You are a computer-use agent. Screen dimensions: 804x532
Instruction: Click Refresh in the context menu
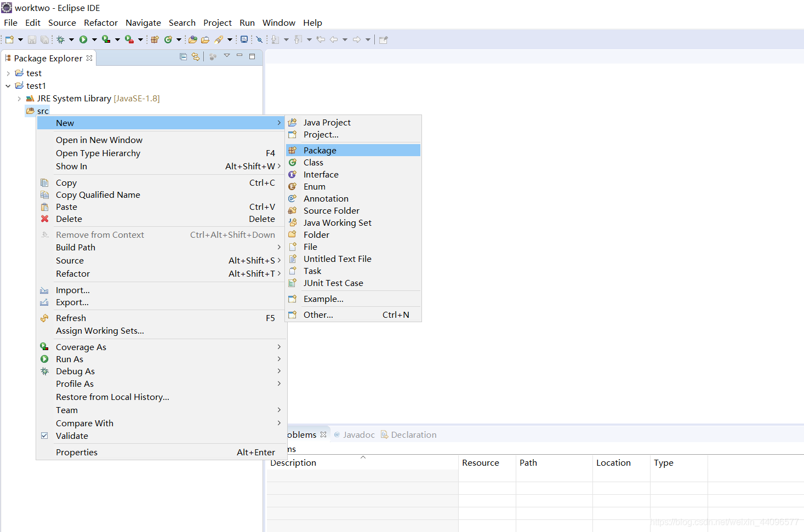[x=161, y=318]
